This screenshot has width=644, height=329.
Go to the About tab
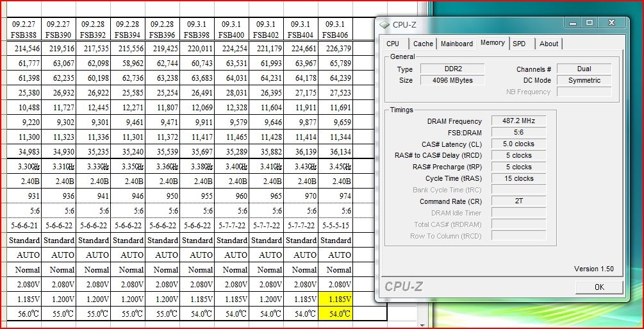(x=549, y=44)
